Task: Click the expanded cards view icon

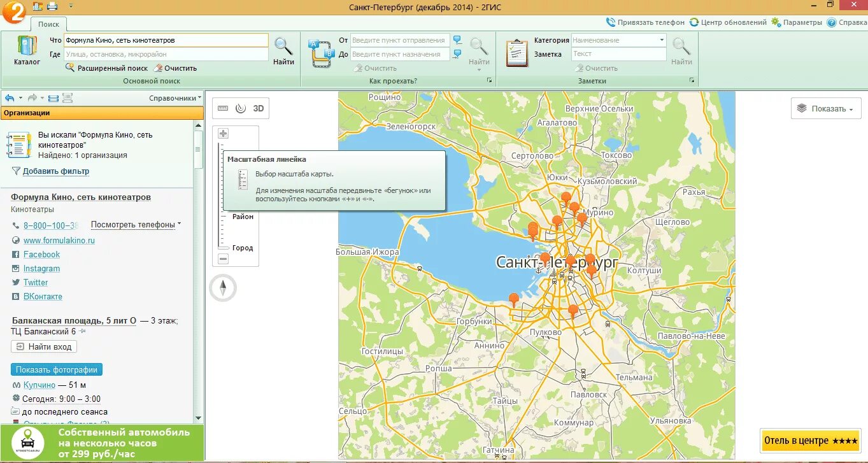Action: pyautogui.click(x=68, y=98)
